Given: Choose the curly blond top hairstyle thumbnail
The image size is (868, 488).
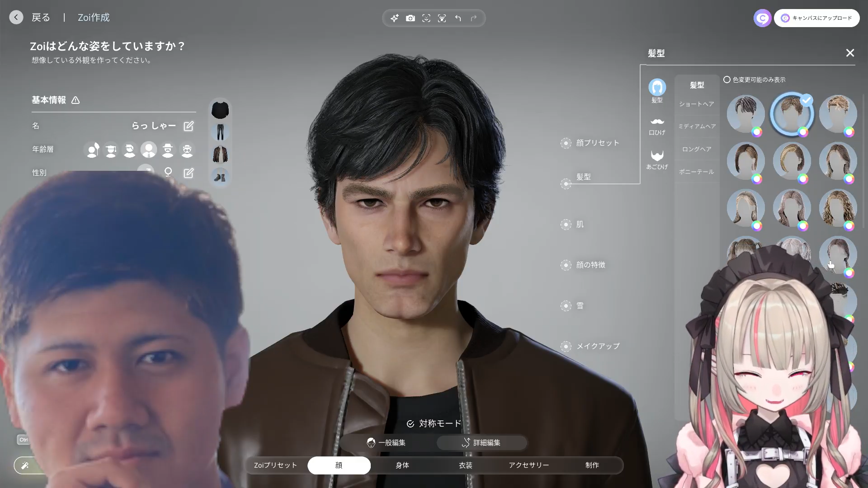Looking at the screenshot, I should [x=838, y=113].
